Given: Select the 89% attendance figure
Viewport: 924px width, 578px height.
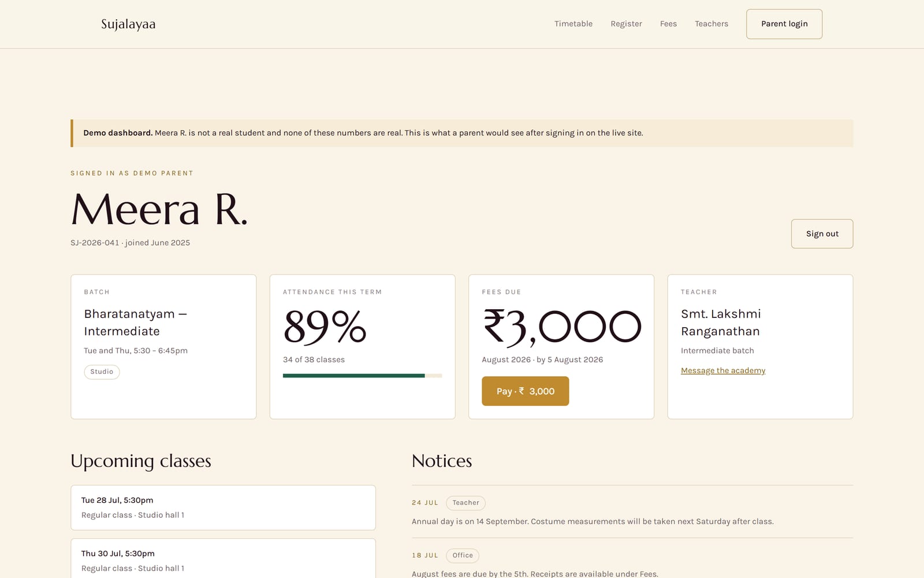Looking at the screenshot, I should pos(325,327).
